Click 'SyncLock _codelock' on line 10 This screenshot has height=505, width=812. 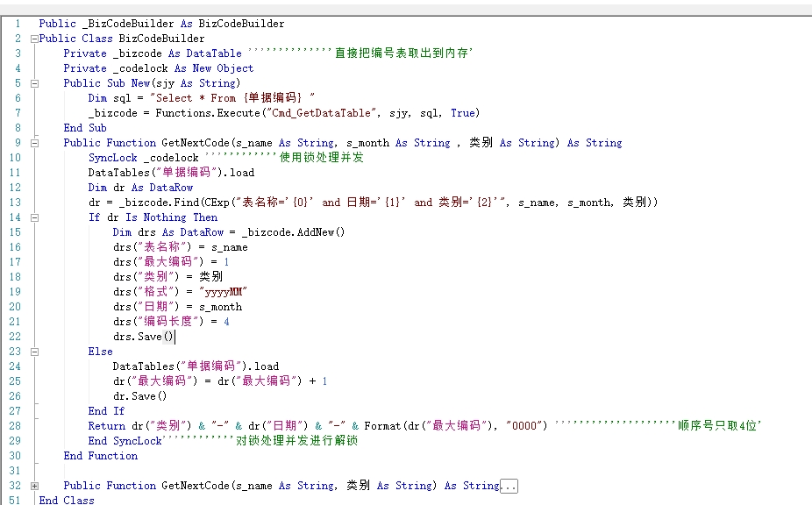[x=144, y=158]
